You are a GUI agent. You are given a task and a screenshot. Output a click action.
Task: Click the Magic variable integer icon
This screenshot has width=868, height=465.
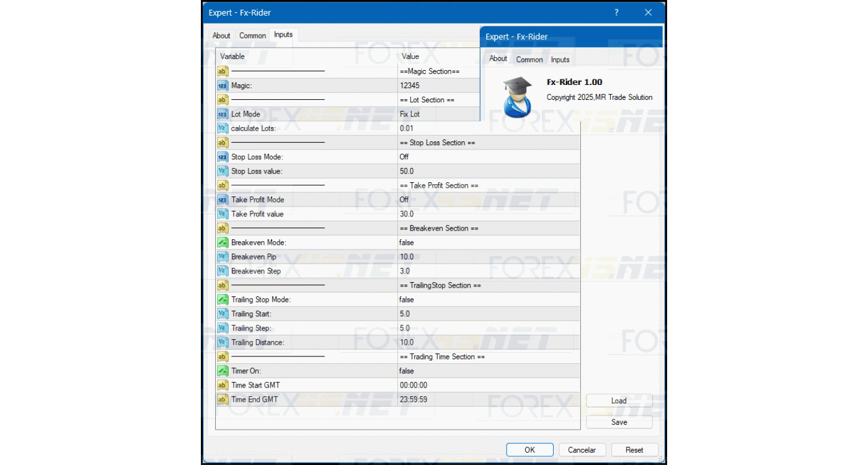point(223,86)
